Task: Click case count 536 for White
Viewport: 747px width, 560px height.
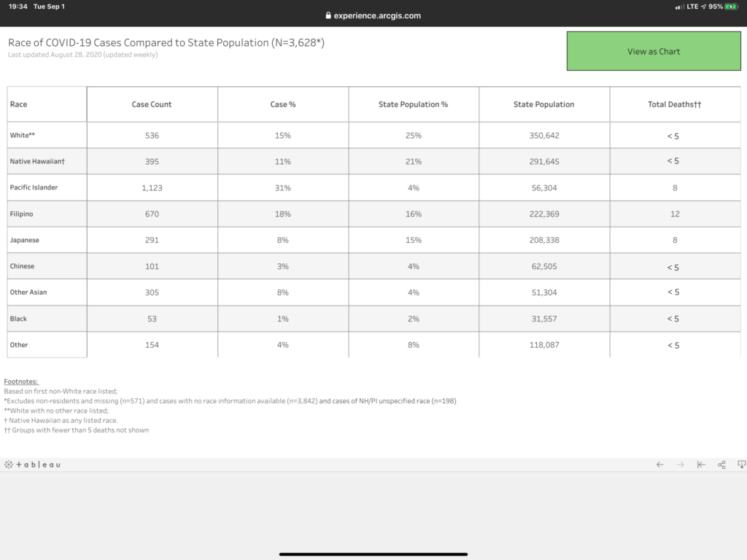Action: pos(152,136)
